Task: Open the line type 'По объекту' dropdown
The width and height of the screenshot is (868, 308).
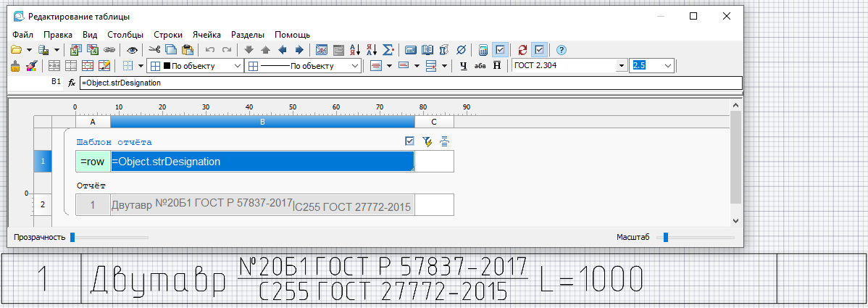Action: point(355,66)
